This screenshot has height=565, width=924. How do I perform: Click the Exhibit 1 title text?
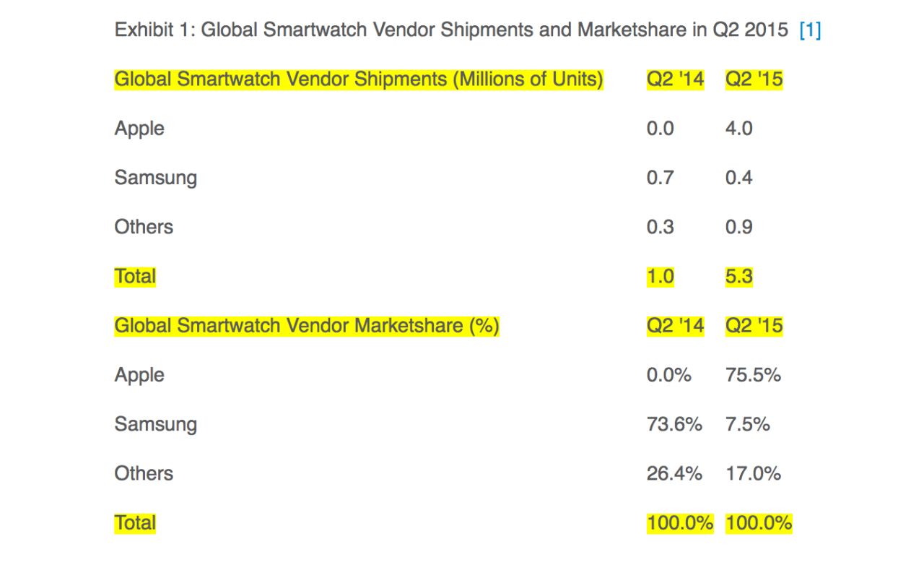coord(451,30)
